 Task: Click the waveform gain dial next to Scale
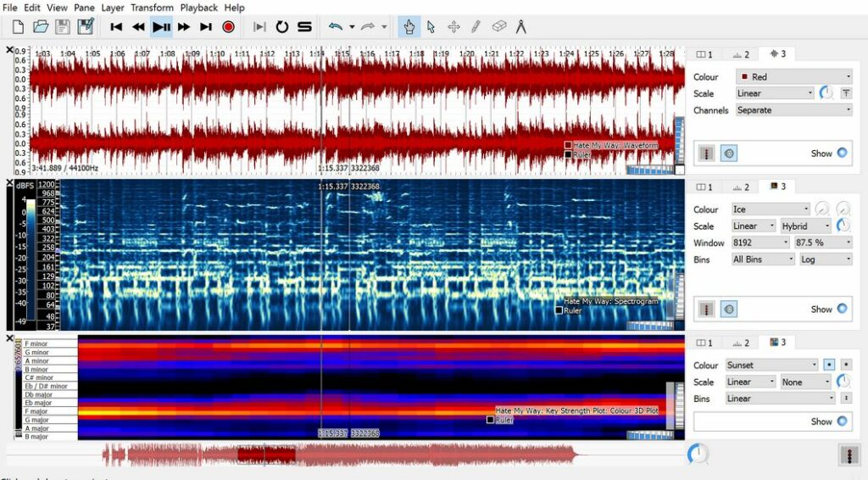point(826,93)
